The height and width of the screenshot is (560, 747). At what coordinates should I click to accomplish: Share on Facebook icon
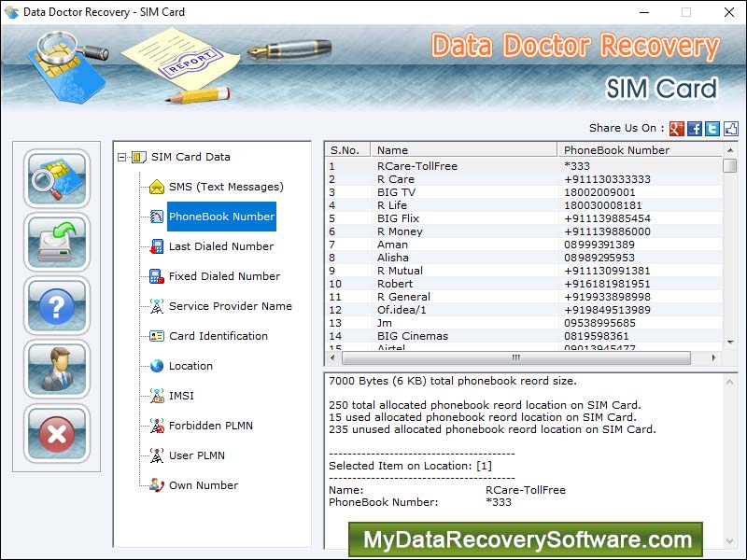click(694, 127)
